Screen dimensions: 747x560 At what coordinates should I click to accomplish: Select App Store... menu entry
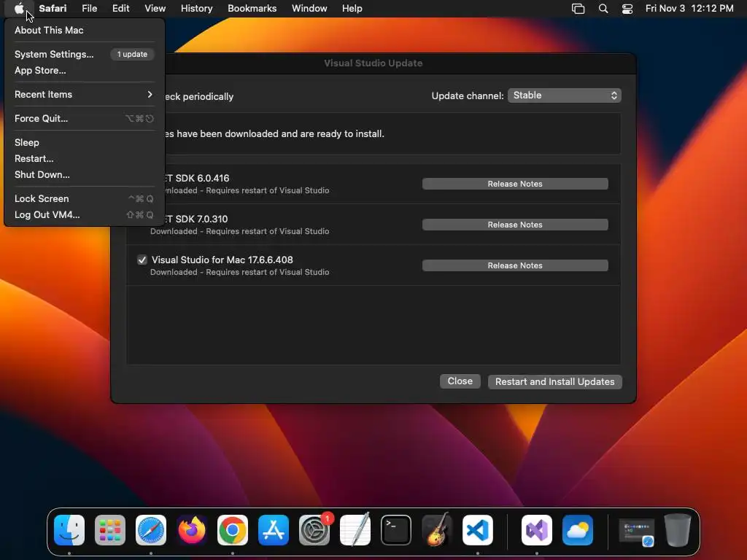[x=84, y=71]
